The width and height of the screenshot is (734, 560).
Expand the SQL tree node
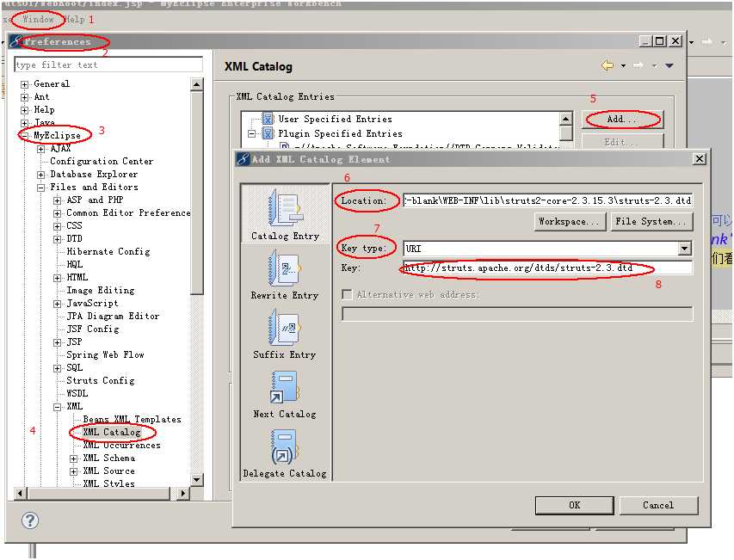pyautogui.click(x=57, y=369)
